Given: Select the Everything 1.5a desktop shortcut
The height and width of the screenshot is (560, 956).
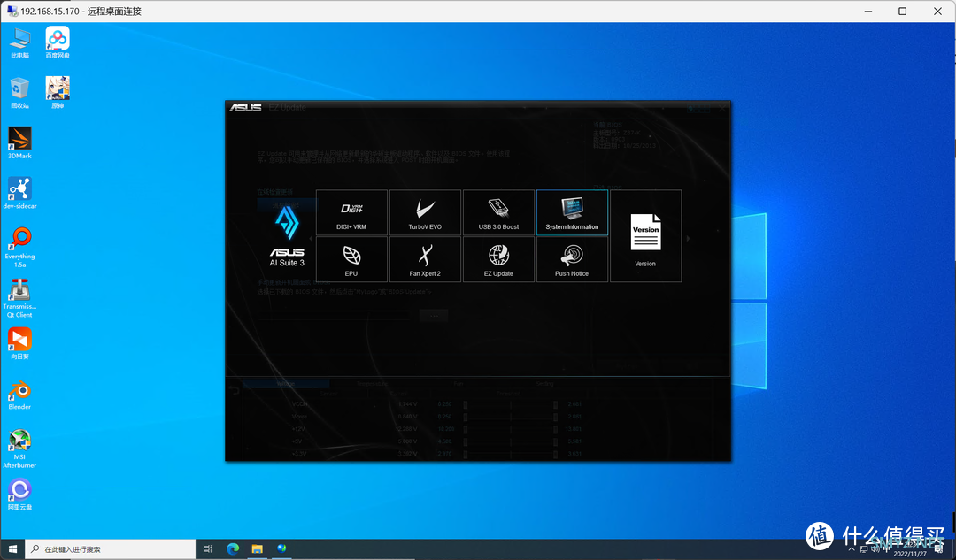Looking at the screenshot, I should click(19, 247).
